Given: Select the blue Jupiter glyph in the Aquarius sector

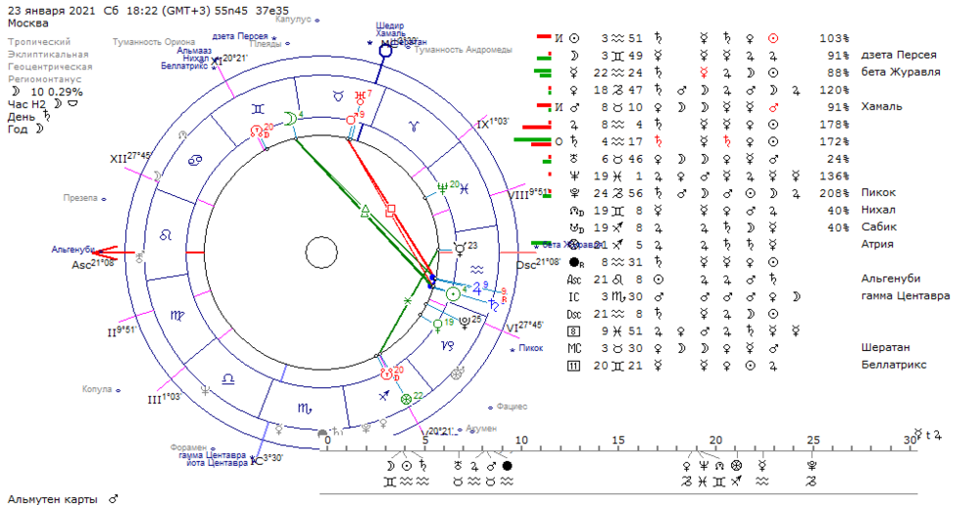Looking at the screenshot, I should coord(475,289).
